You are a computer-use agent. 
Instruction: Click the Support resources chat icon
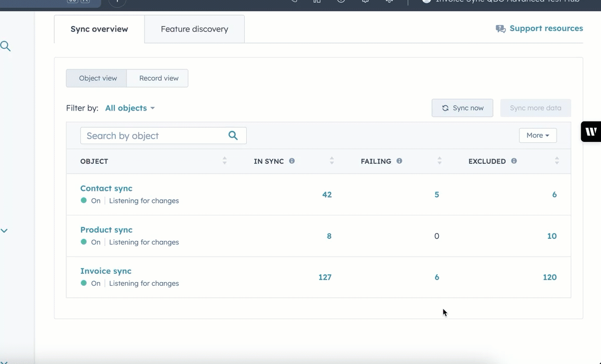[501, 29]
